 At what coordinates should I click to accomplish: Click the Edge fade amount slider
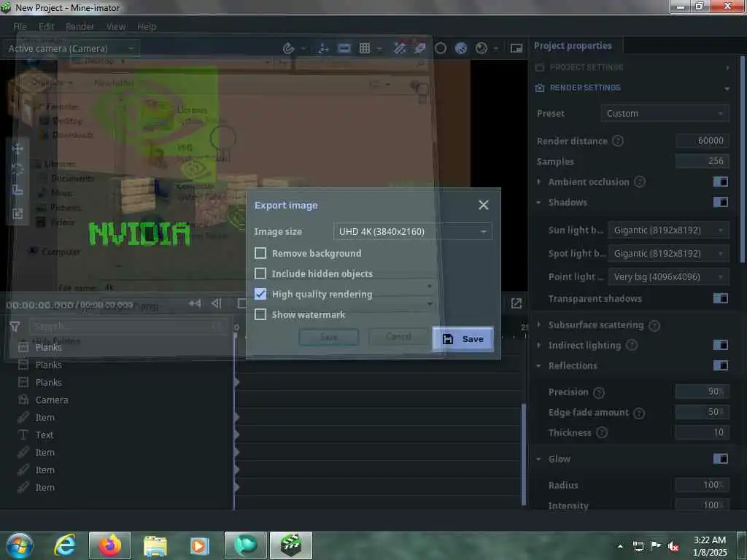point(703,412)
